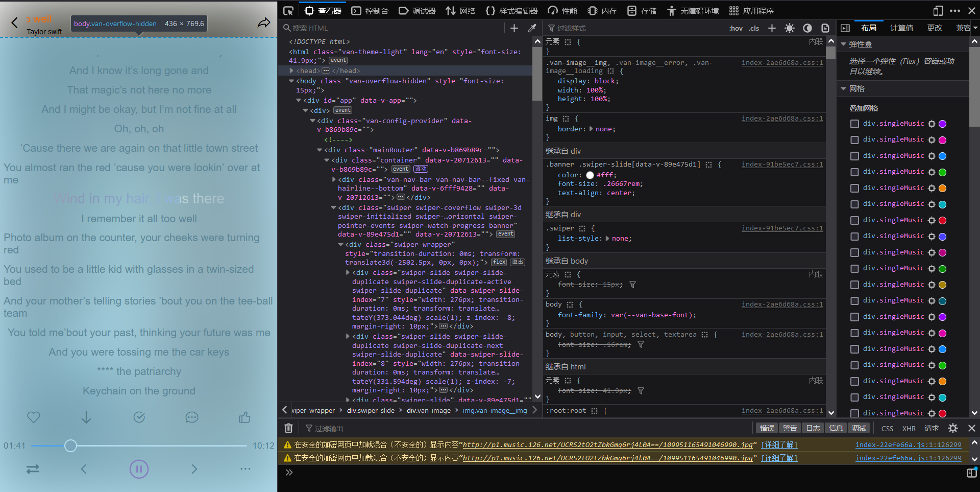Share the song using the share arrow icon
This screenshot has width=980, height=492.
point(264,22)
